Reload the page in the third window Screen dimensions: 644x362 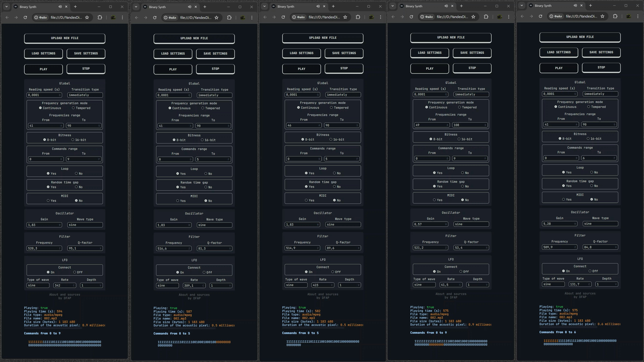(283, 17)
